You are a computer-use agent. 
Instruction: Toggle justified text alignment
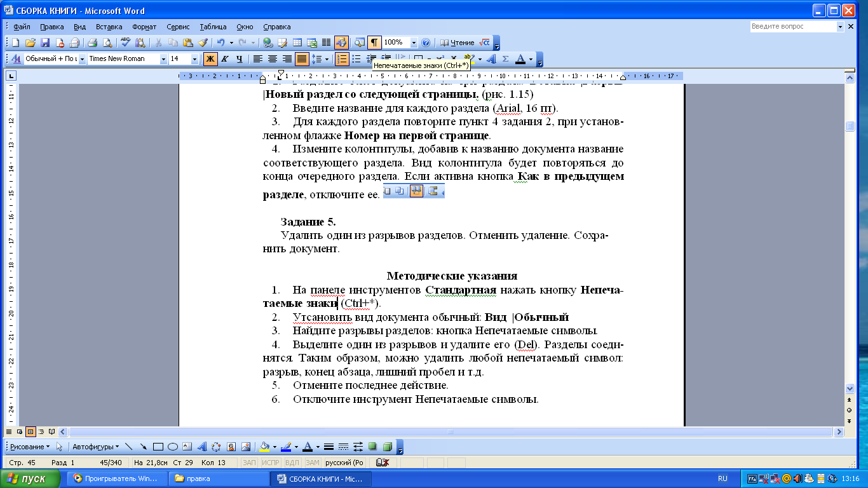coord(302,59)
